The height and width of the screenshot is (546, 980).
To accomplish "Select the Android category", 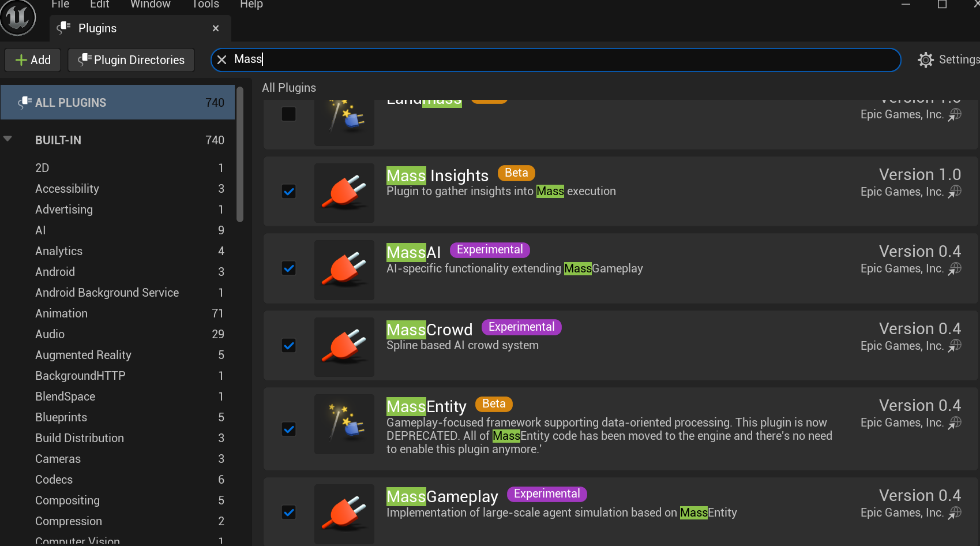I will tap(118, 272).
